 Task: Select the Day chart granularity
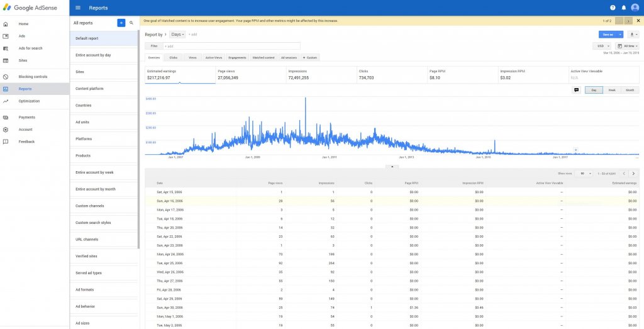pyautogui.click(x=594, y=90)
